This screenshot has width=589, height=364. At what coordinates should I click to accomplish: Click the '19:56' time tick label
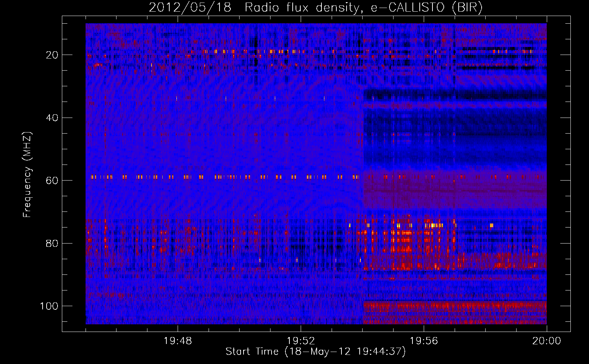click(424, 341)
